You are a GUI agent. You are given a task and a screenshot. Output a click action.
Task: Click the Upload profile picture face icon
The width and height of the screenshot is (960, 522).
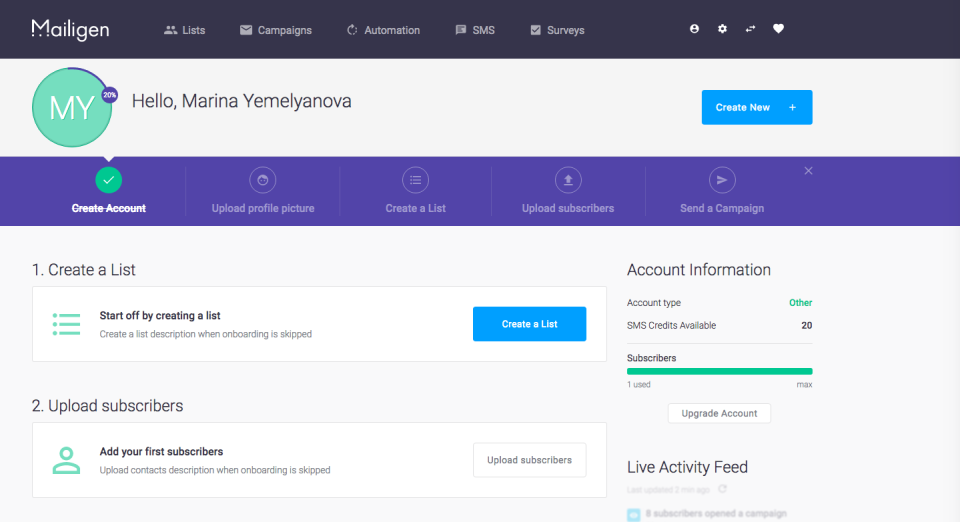(263, 180)
